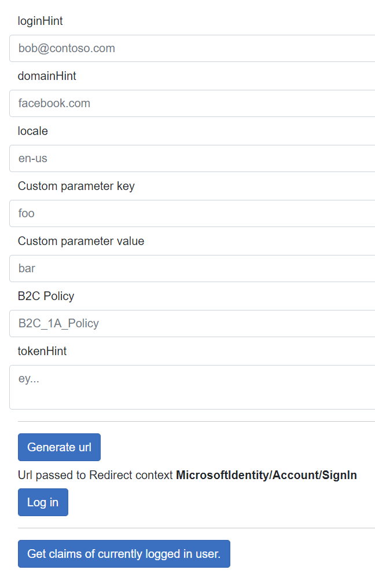Click the divider line above Generate url

tap(196, 421)
